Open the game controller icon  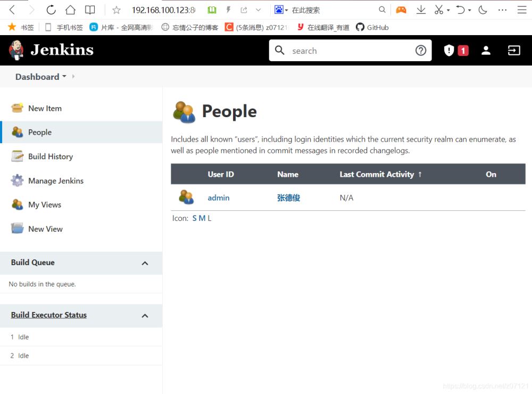pyautogui.click(x=401, y=10)
